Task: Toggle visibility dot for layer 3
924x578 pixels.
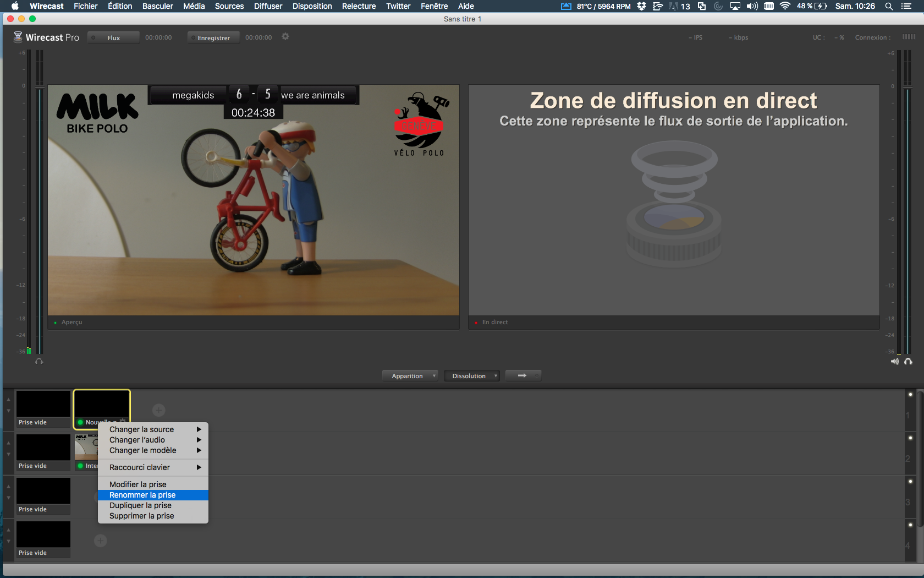Action: tap(910, 481)
